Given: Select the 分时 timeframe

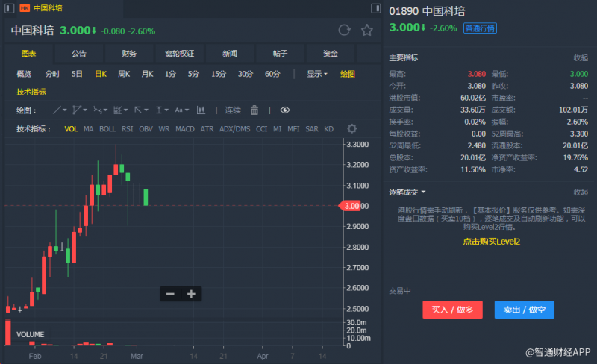Looking at the screenshot, I should point(52,74).
